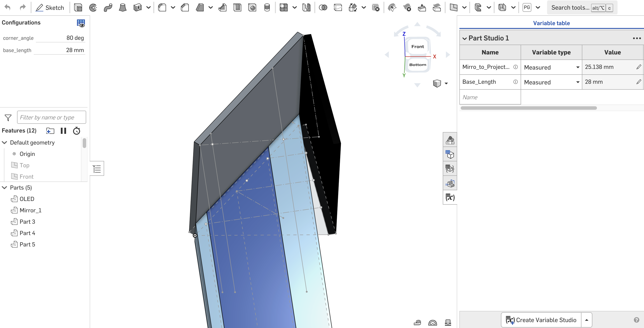Select Part 4 in the parts list
The height and width of the screenshot is (328, 644).
pyautogui.click(x=27, y=233)
